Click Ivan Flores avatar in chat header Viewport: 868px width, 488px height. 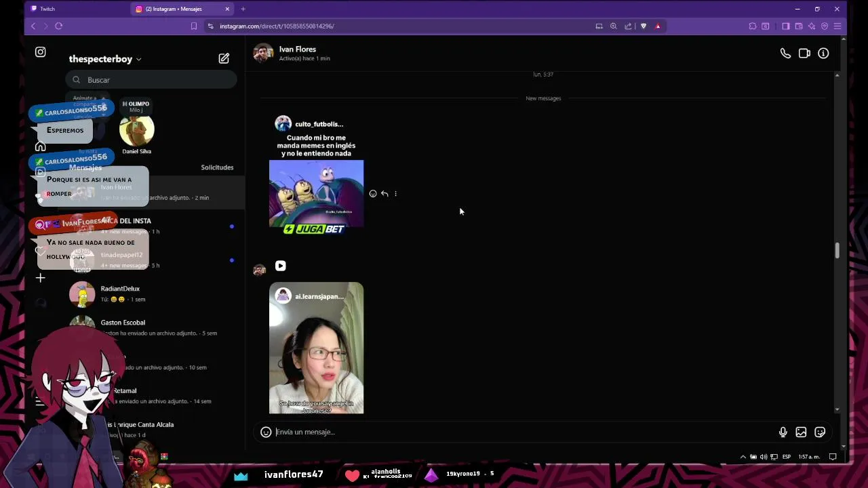[263, 53]
